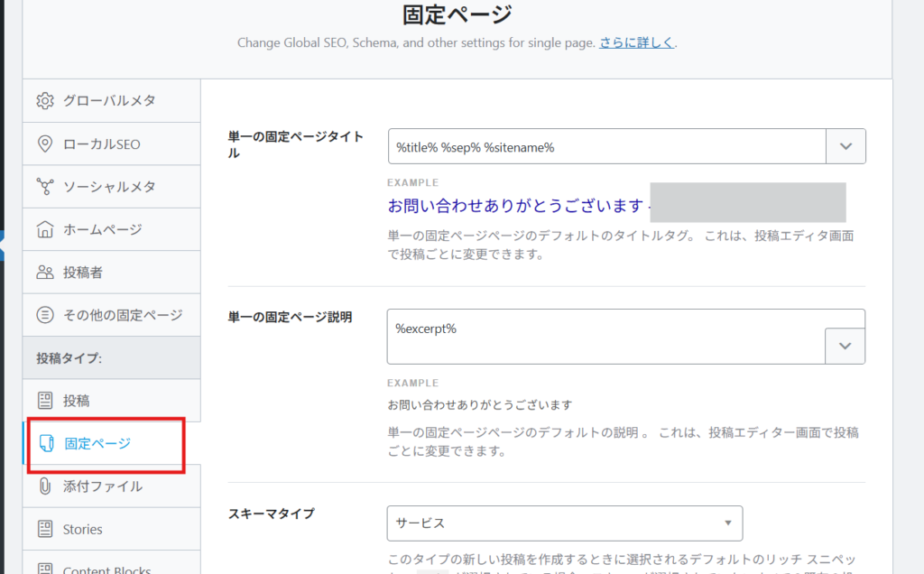
Task: Click the document icon beside 投稿
Action: point(45,401)
